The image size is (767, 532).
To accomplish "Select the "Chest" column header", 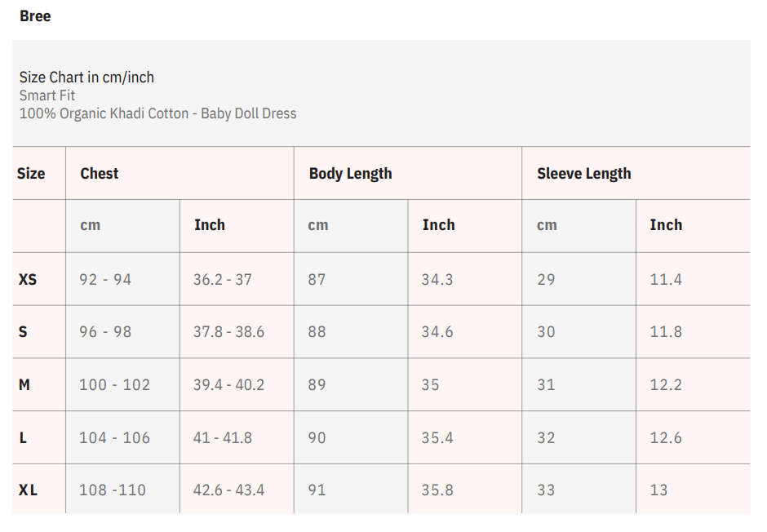I will pyautogui.click(x=100, y=174).
